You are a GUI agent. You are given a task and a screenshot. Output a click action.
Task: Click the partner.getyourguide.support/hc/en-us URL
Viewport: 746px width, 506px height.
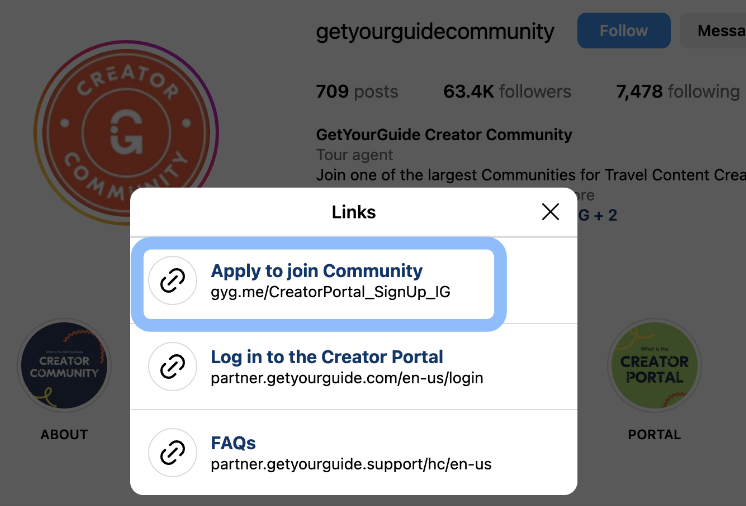[351, 464]
